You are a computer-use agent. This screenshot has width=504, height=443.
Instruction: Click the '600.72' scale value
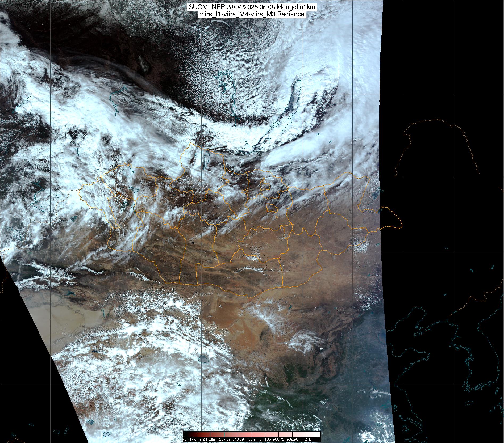278,439
